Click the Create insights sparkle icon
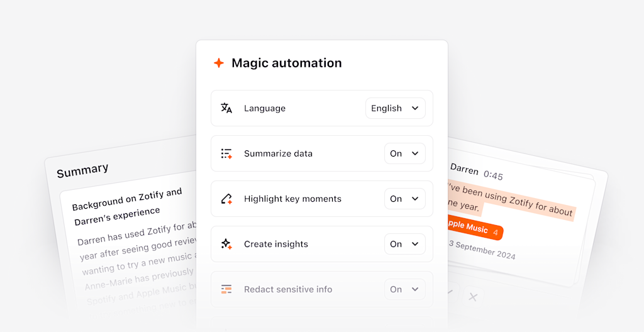644x332 pixels. [226, 244]
